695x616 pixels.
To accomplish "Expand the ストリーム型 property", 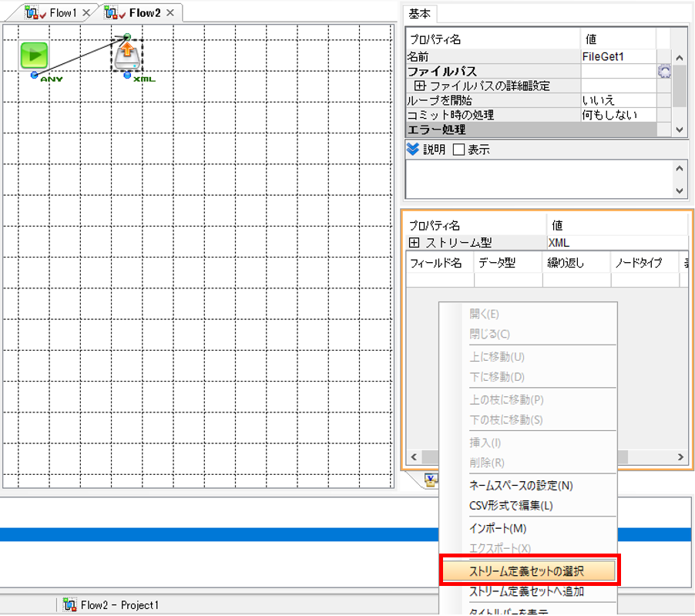I will point(414,243).
